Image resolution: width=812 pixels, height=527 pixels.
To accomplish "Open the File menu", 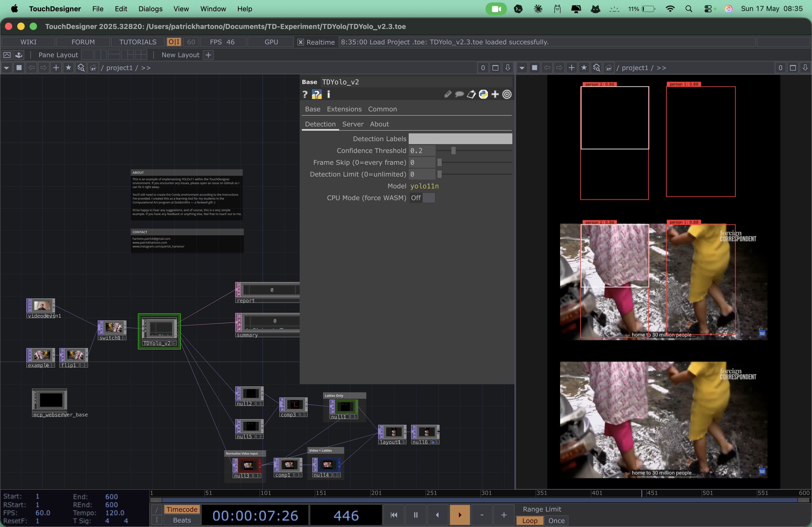I will click(x=97, y=9).
